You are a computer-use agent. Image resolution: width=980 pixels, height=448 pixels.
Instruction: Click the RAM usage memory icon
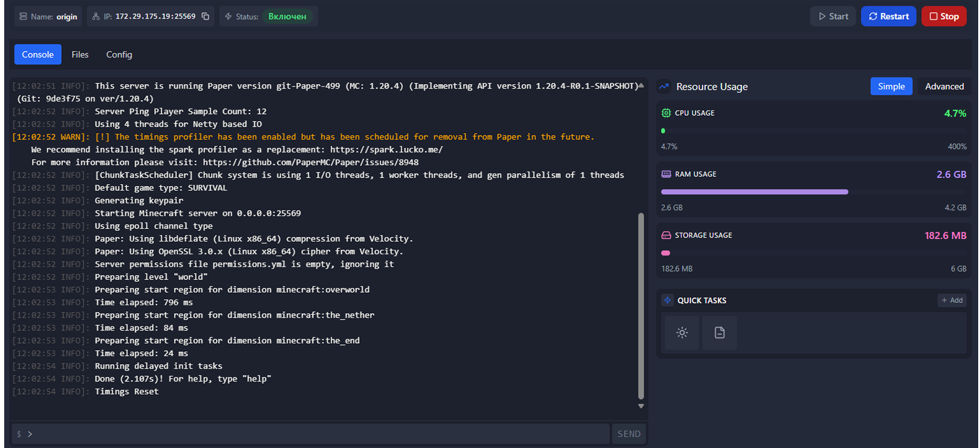click(666, 174)
